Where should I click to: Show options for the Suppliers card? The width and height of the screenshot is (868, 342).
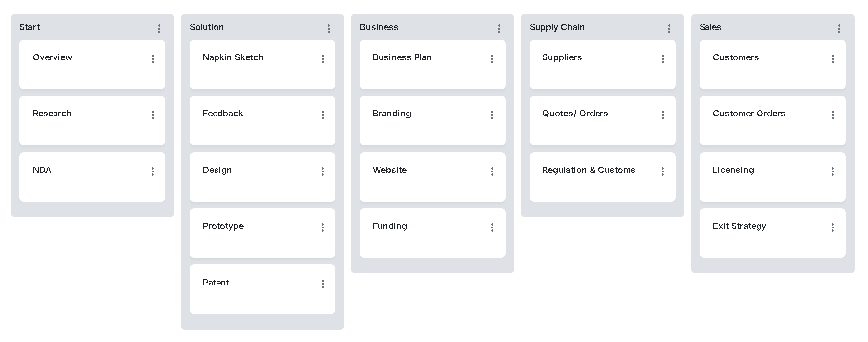(x=663, y=59)
